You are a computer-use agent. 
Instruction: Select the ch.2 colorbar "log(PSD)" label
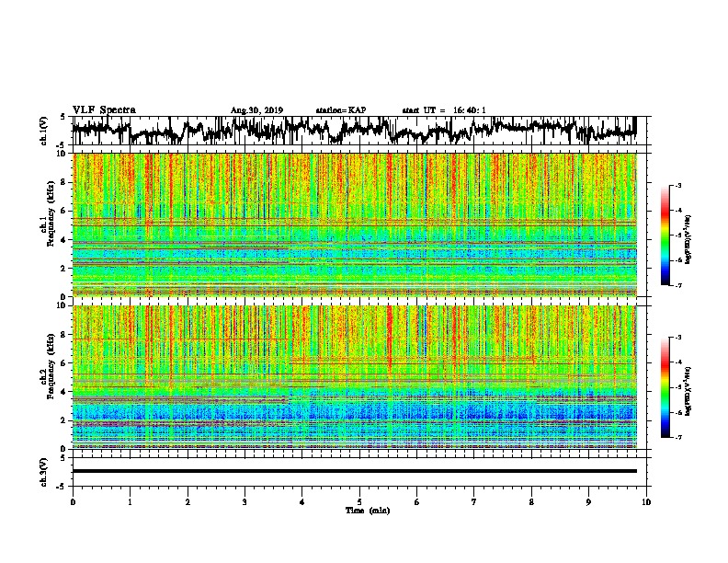(x=688, y=391)
